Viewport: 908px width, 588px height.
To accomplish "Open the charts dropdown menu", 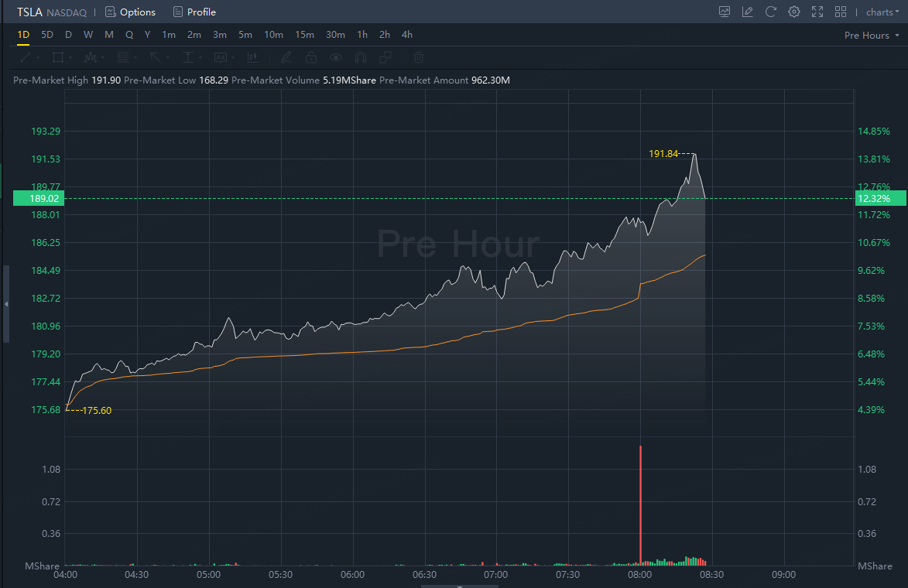I will tap(882, 12).
